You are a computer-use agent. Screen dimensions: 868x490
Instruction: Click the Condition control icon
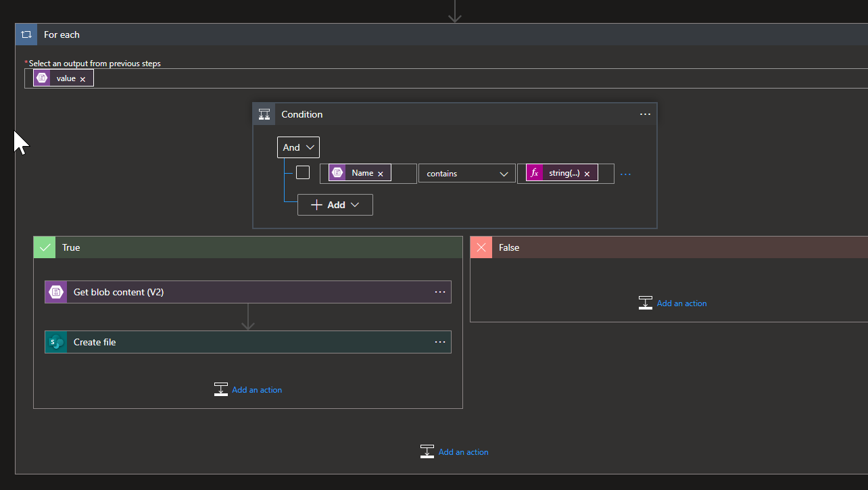(264, 114)
